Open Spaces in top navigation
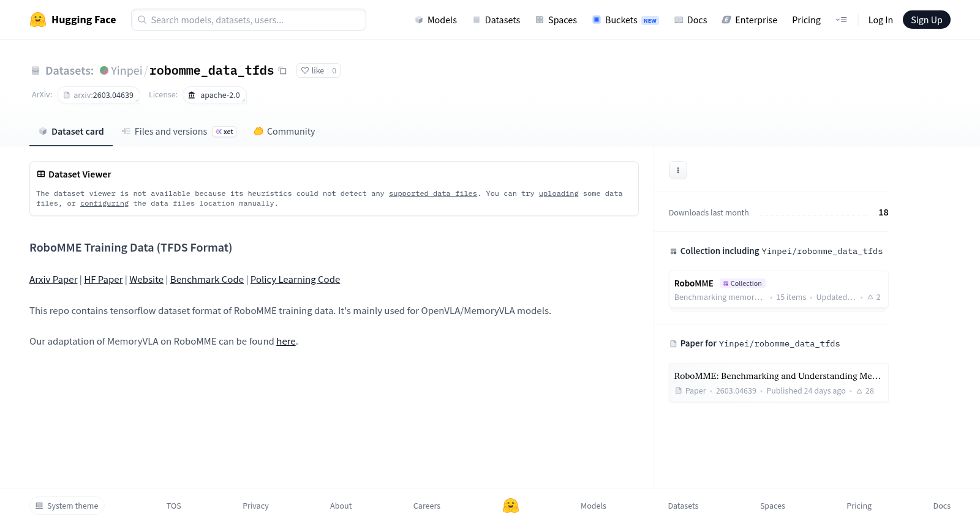The width and height of the screenshot is (980, 527). [x=556, y=20]
